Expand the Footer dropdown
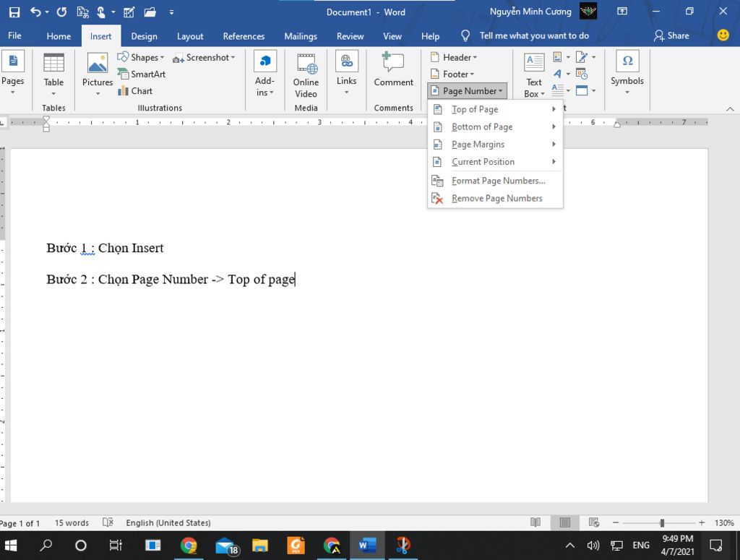740x560 pixels. click(452, 74)
